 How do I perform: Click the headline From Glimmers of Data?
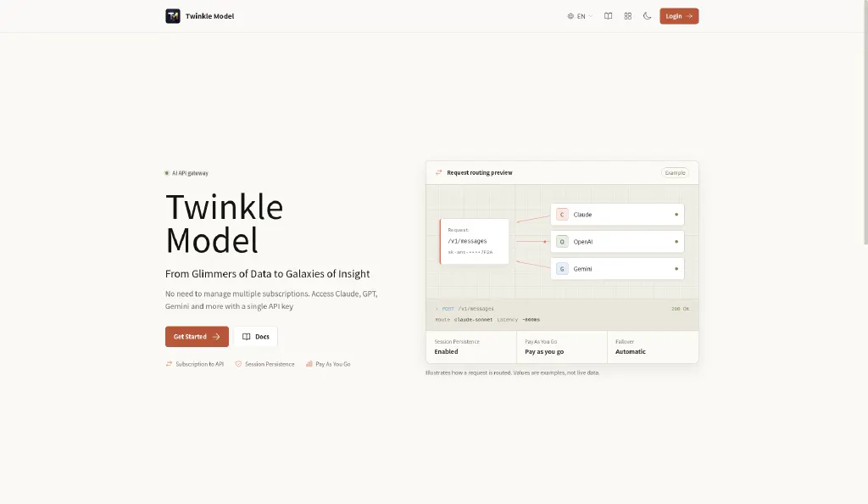(x=267, y=273)
